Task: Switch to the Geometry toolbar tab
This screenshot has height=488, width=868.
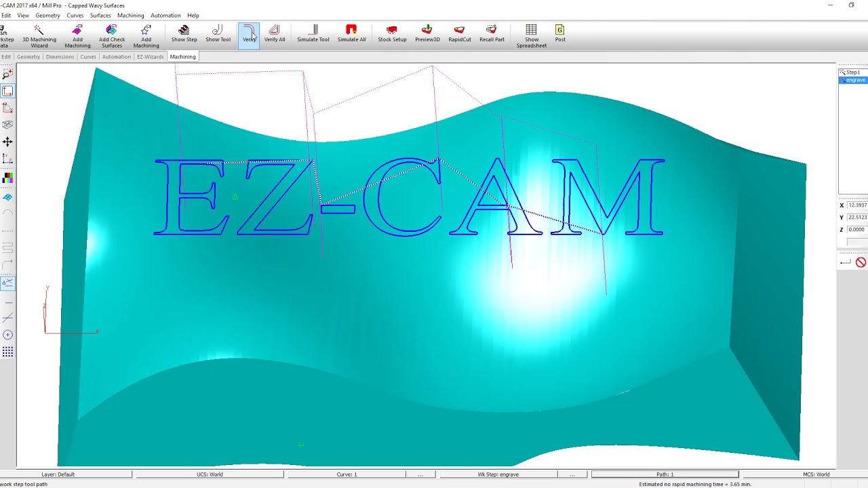Action: (28, 57)
